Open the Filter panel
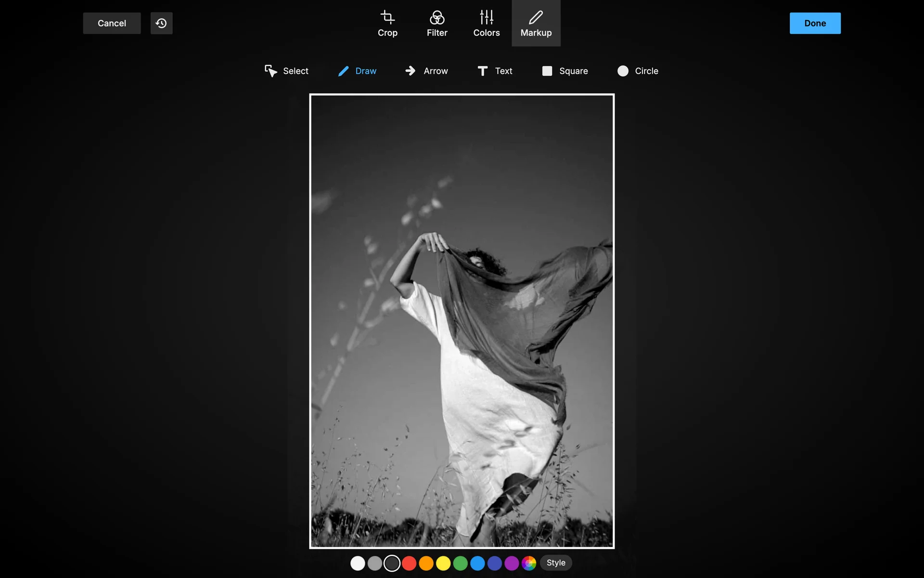The width and height of the screenshot is (924, 578). click(x=437, y=24)
